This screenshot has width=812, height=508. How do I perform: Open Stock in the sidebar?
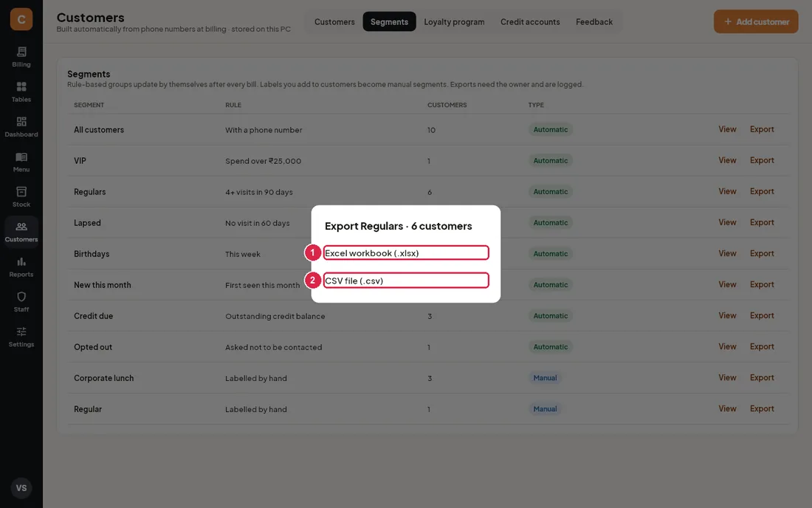(x=21, y=197)
